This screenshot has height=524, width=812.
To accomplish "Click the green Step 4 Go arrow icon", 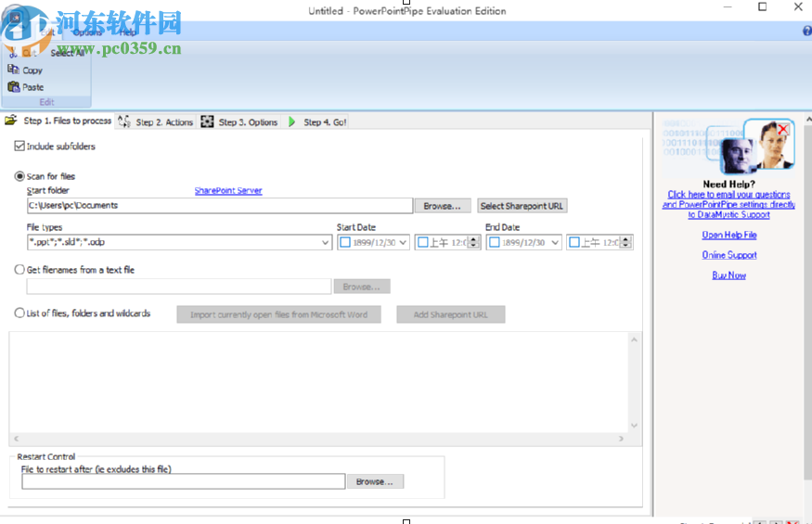I will pyautogui.click(x=292, y=121).
